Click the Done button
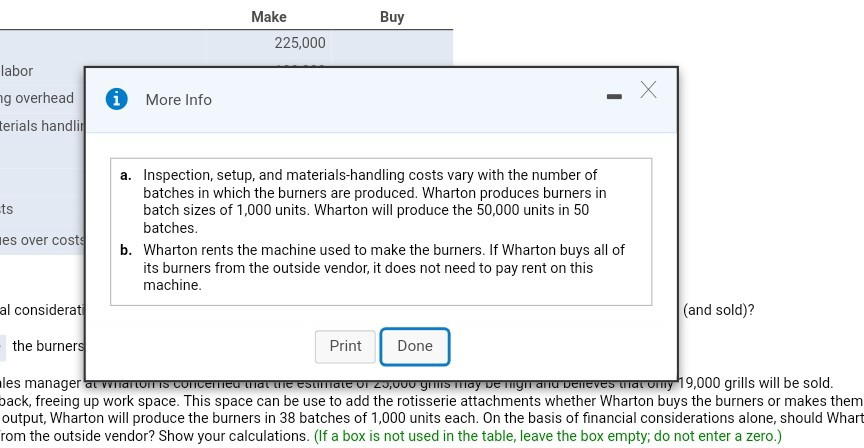The height and width of the screenshot is (448, 864). [415, 347]
